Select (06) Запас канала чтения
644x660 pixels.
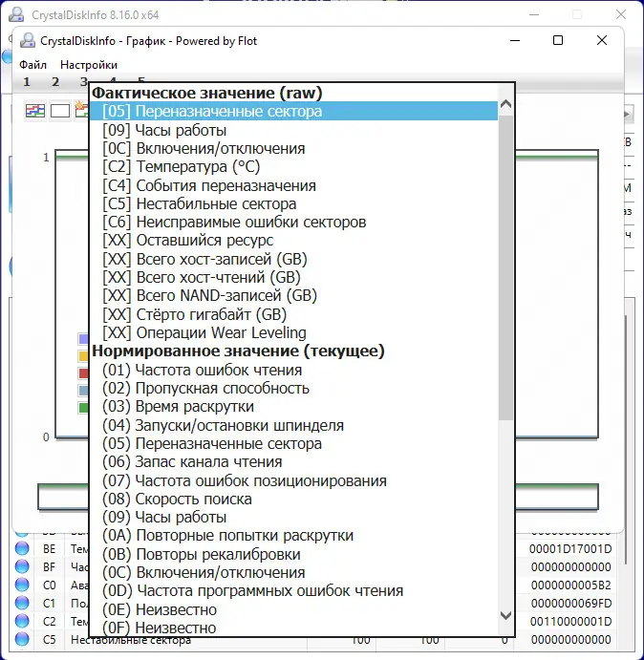pos(293,461)
